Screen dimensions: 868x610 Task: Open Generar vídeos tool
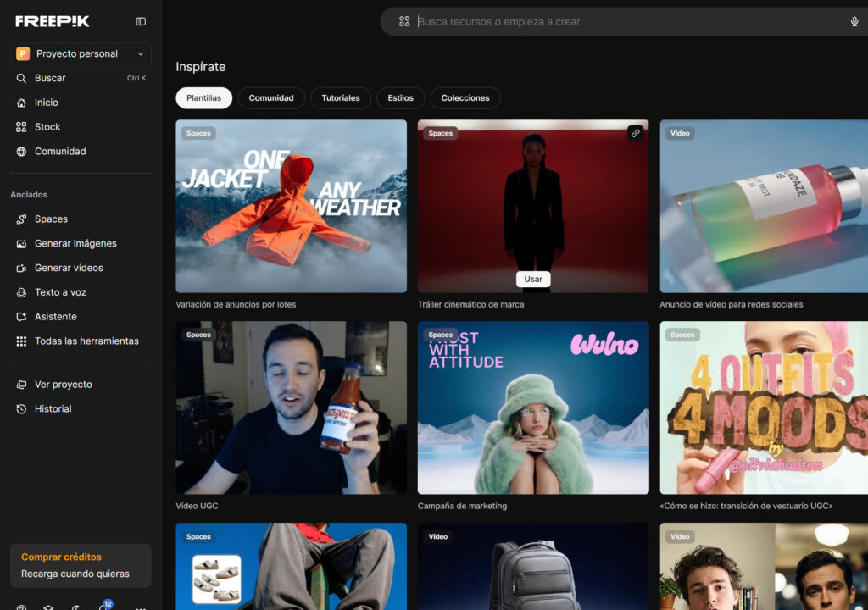(69, 268)
